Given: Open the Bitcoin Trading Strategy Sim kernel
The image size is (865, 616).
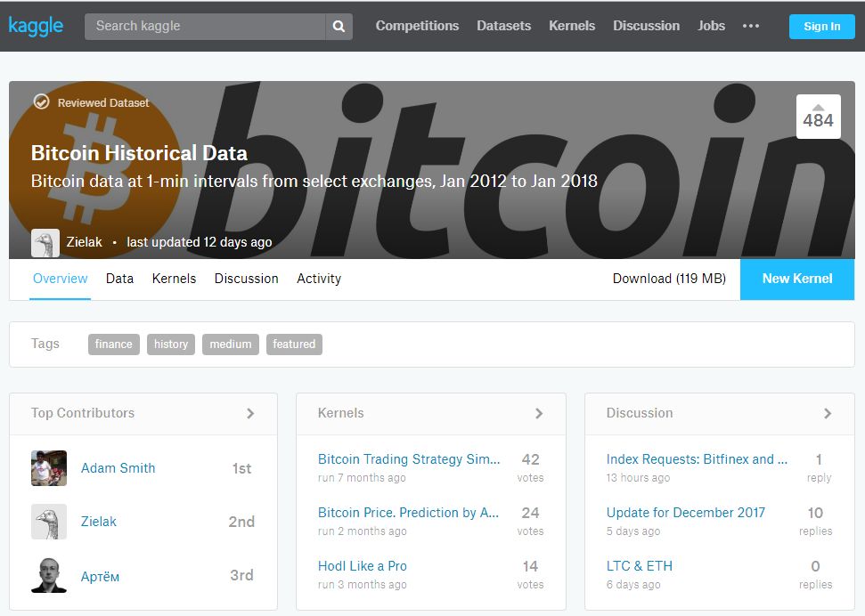Looking at the screenshot, I should pos(409,459).
